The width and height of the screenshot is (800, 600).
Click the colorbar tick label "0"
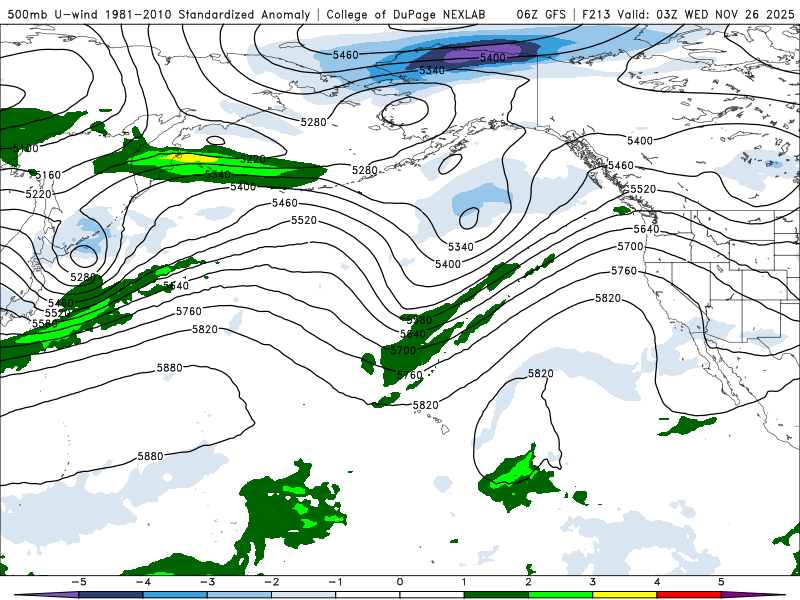(400, 582)
